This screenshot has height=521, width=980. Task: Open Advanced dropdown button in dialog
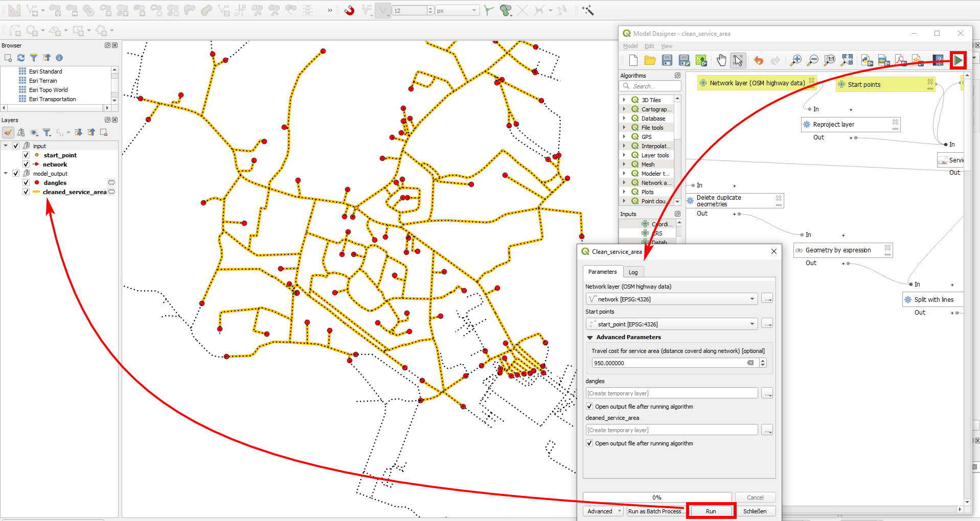603,511
